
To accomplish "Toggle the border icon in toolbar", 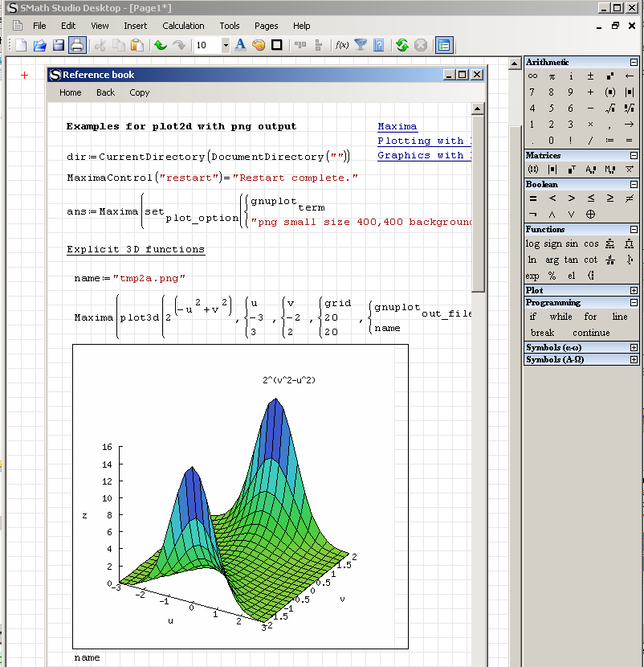I will [x=277, y=45].
